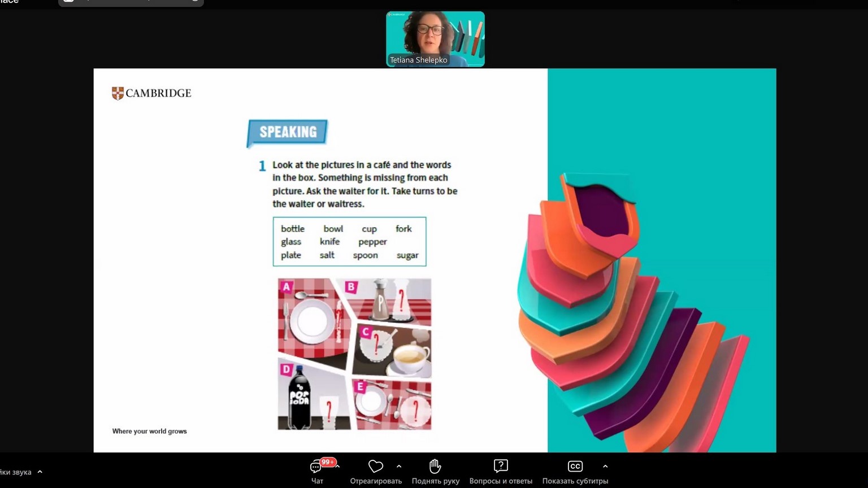This screenshot has width=868, height=488.
Task: Click the heart React icon
Action: (376, 467)
